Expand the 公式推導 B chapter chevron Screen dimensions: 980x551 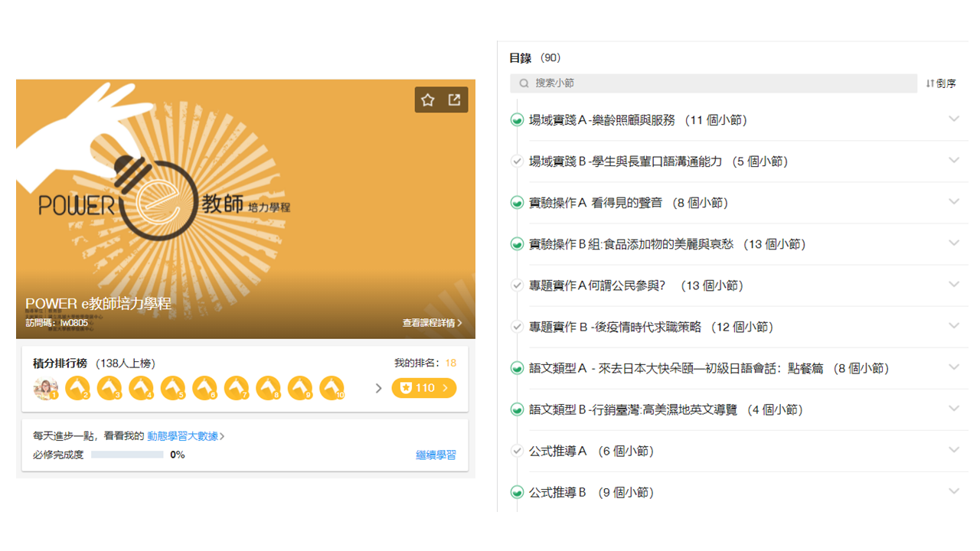954,491
